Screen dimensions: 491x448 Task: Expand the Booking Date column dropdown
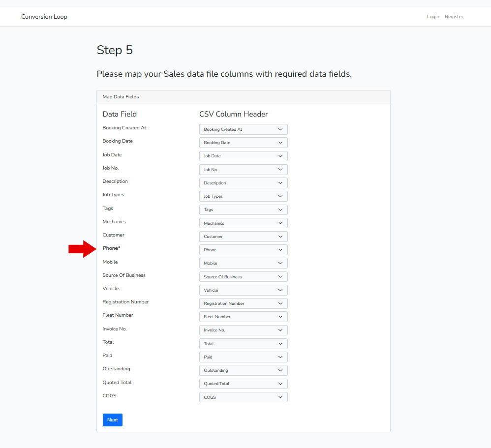click(x=243, y=143)
